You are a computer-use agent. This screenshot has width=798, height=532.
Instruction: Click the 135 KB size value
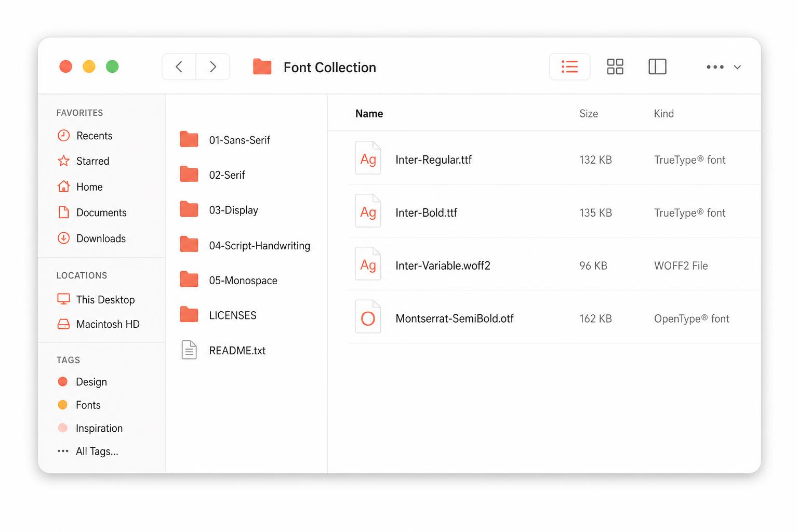click(595, 212)
